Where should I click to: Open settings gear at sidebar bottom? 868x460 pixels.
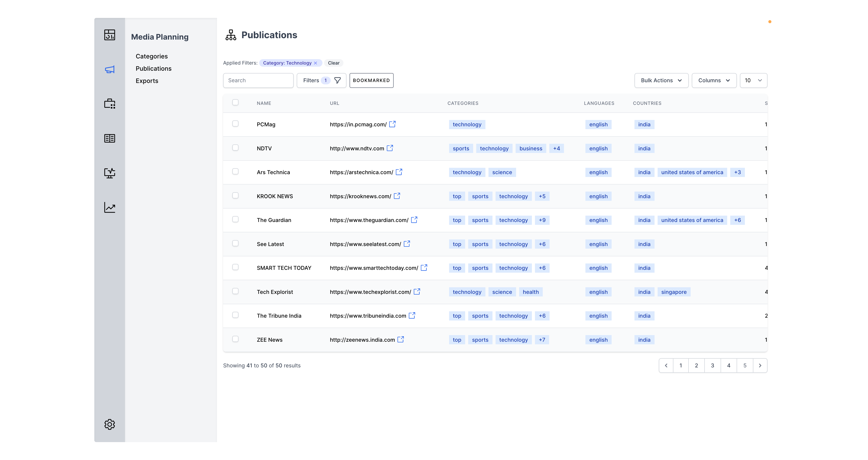[109, 424]
